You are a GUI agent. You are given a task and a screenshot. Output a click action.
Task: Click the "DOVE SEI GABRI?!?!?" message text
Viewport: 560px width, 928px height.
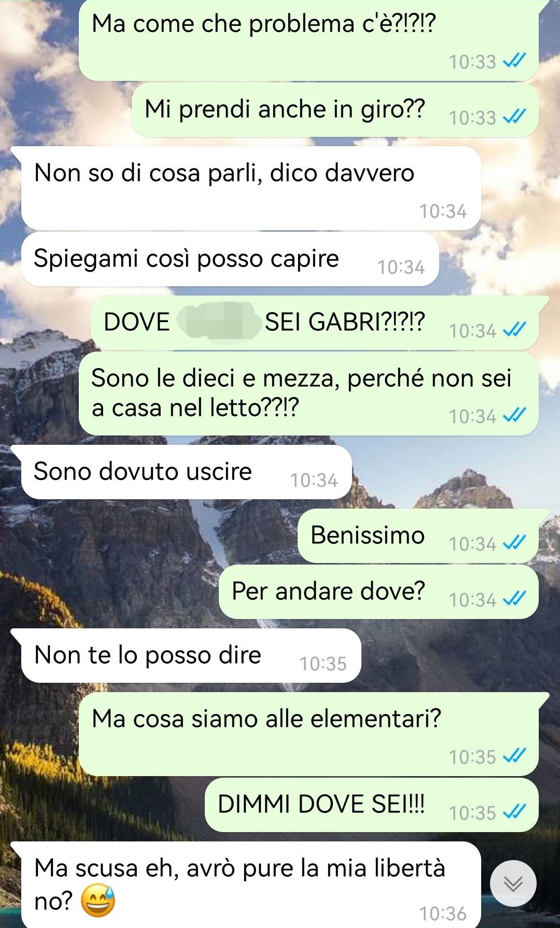pos(264,322)
